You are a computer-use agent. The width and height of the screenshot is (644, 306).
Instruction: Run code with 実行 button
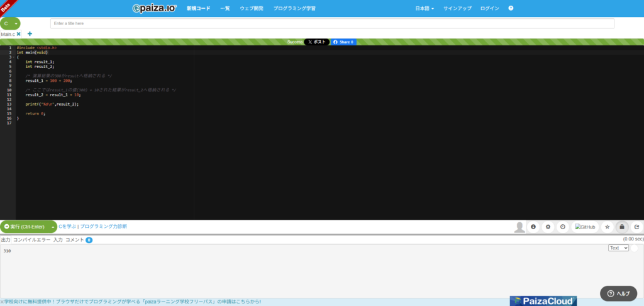pyautogui.click(x=24, y=227)
